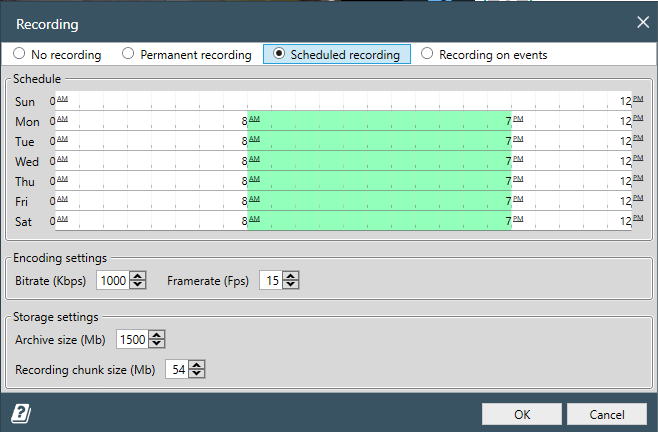Screen dimensions: 658x432
Task: Select the No recording option
Action: click(20, 54)
